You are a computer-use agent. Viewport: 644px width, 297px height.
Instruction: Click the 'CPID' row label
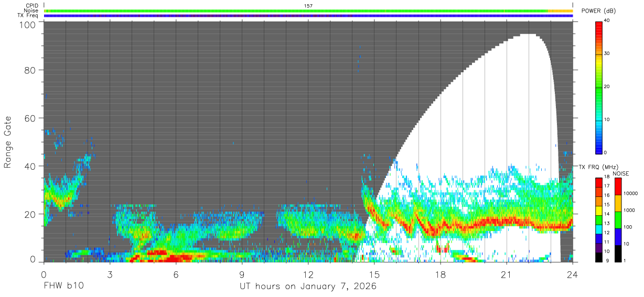point(32,6)
